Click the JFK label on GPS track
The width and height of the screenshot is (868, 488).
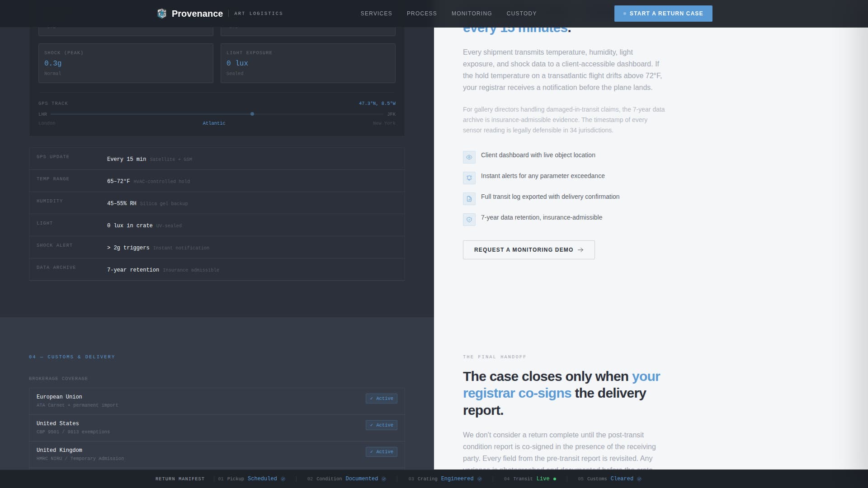(392, 114)
